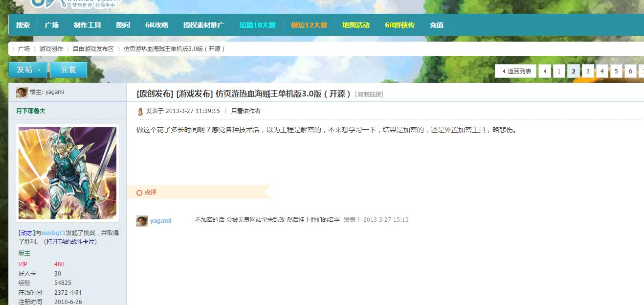Open 制作工具 navigation item
Screen dimensions: 644x305
[x=88, y=25]
